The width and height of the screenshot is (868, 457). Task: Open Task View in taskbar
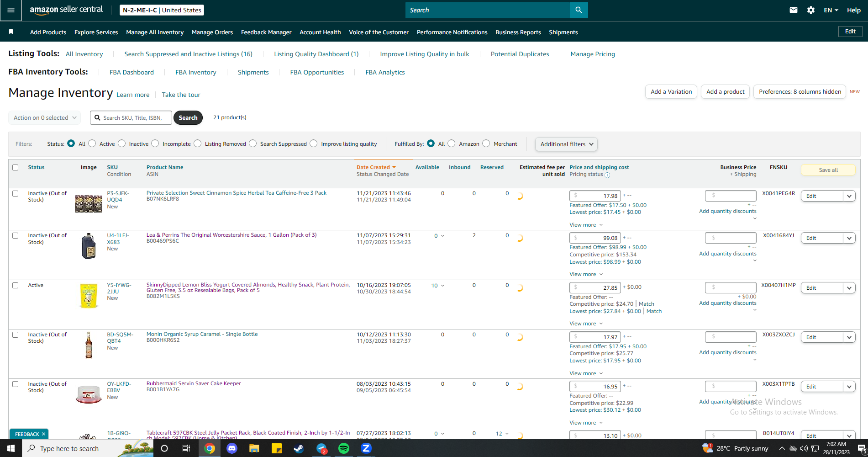[x=186, y=448]
